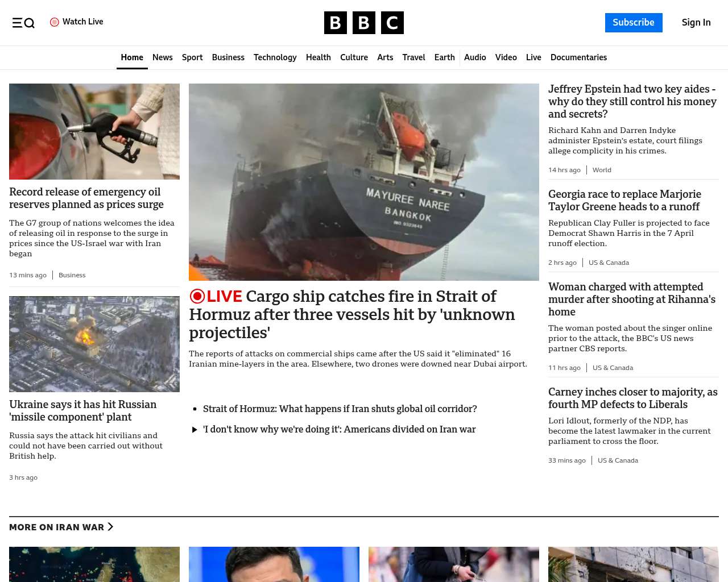Click the fuel pump nozzle photo
Image resolution: width=728 pixels, height=582 pixels.
[x=94, y=131]
